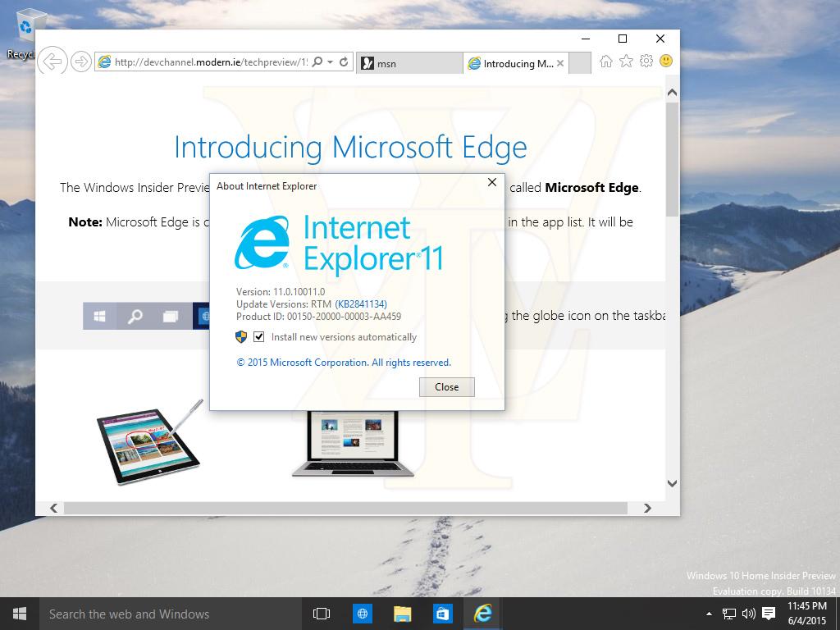The image size is (840, 630).
Task: Click the vertical scrollbar down arrow
Action: coord(673,483)
